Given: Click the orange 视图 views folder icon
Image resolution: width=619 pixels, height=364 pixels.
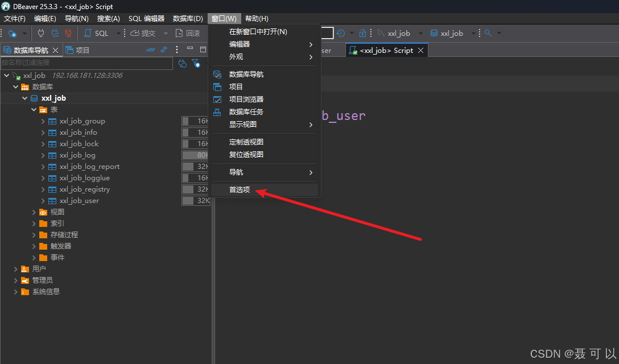Looking at the screenshot, I should click(x=43, y=212).
